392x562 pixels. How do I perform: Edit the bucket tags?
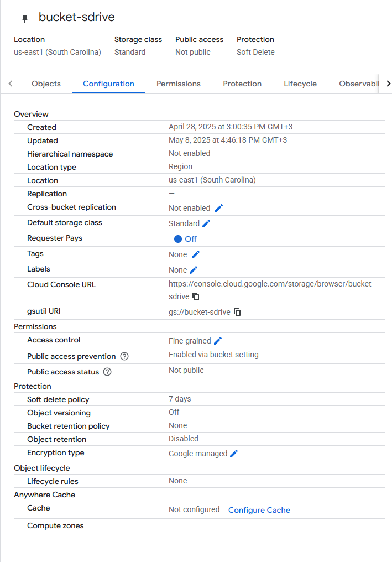195,254
